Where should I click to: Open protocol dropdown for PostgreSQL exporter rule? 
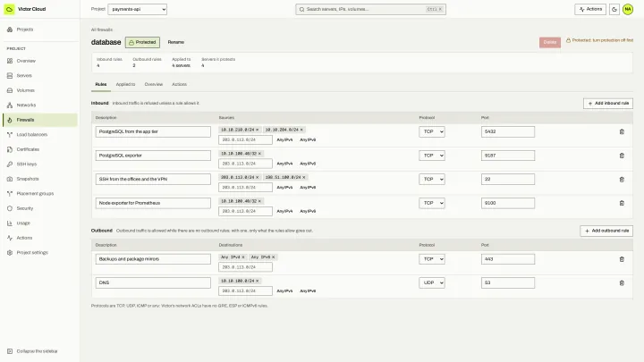432,156
